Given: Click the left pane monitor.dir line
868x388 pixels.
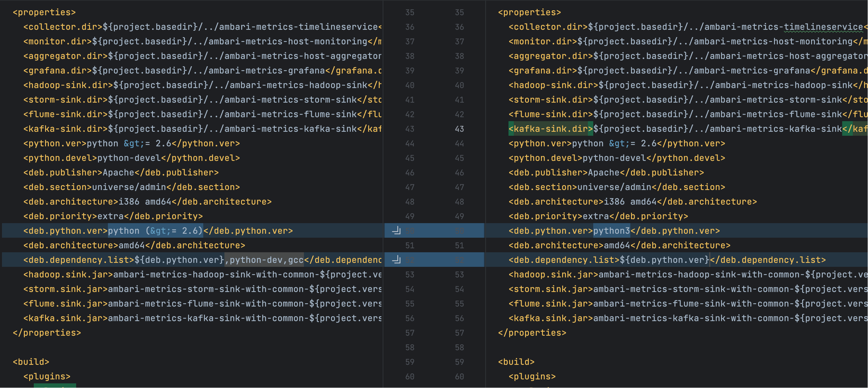Looking at the screenshot, I should (x=202, y=41).
